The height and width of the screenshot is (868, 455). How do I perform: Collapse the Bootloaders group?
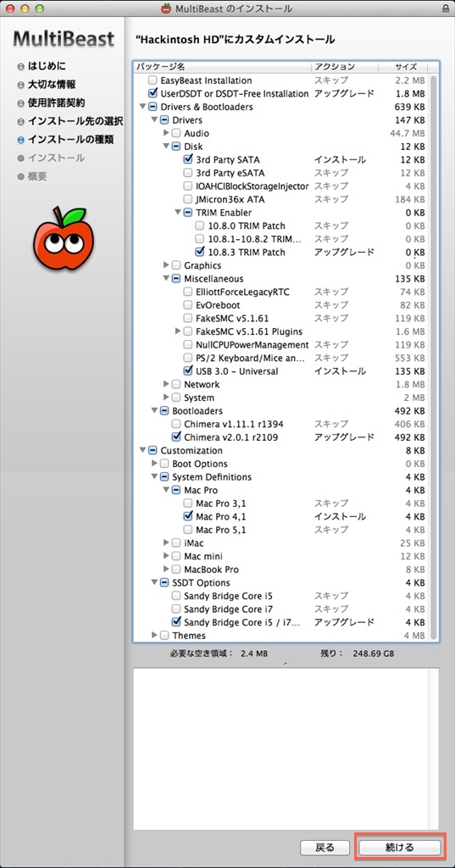154,411
